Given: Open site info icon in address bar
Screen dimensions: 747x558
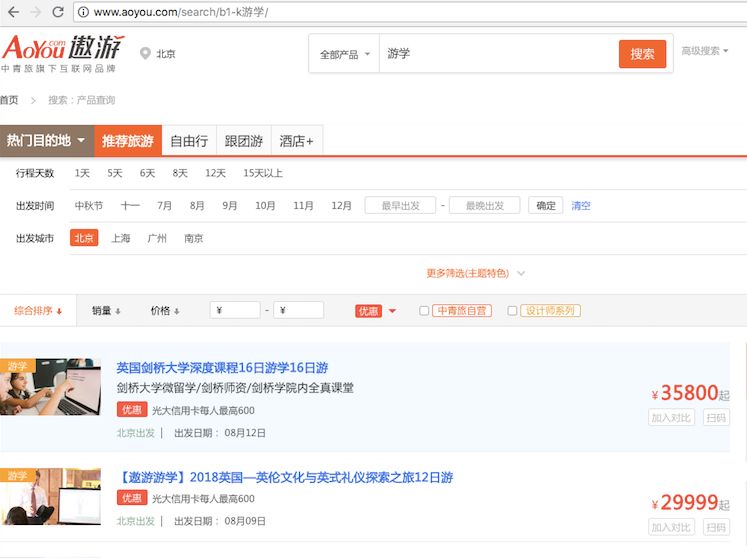Looking at the screenshot, I should coord(83,12).
